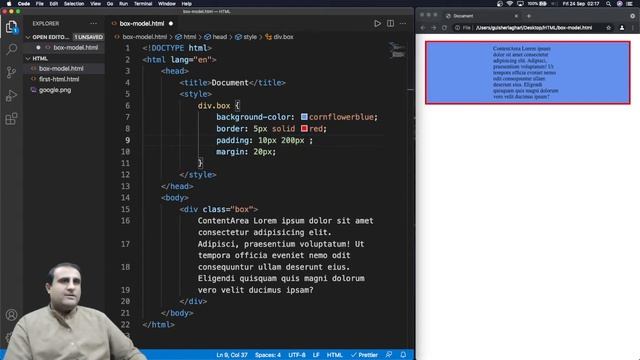Click the notifications bell in status bar
The image size is (640, 360).
click(403, 355)
